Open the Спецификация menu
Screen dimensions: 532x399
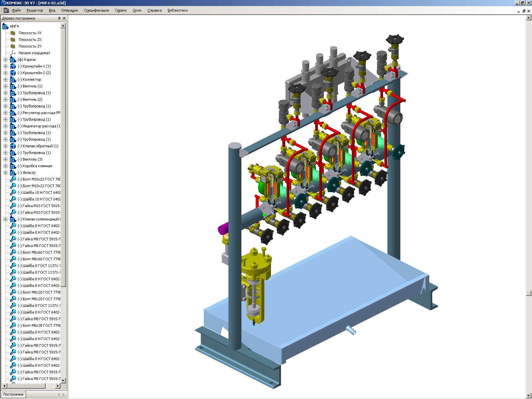(x=96, y=10)
